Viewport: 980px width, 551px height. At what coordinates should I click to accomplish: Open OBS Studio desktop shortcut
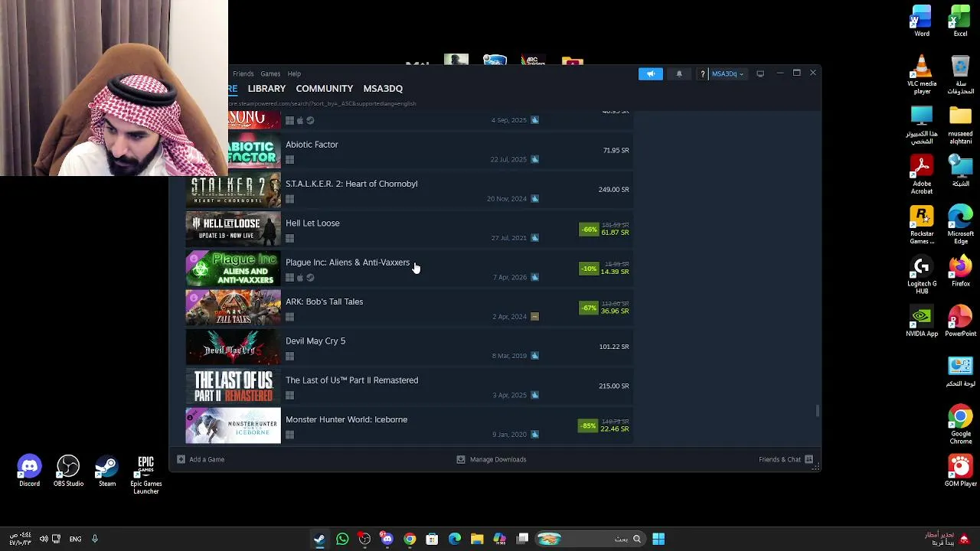(x=68, y=471)
